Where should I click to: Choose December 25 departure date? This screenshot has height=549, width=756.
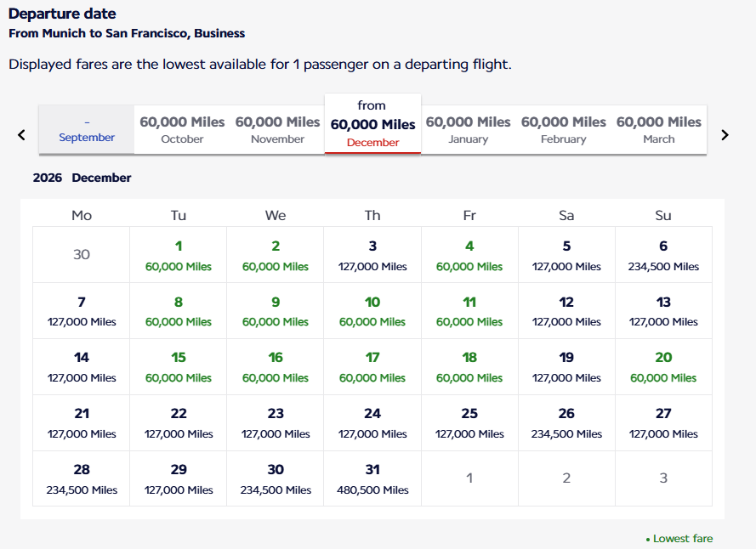469,422
